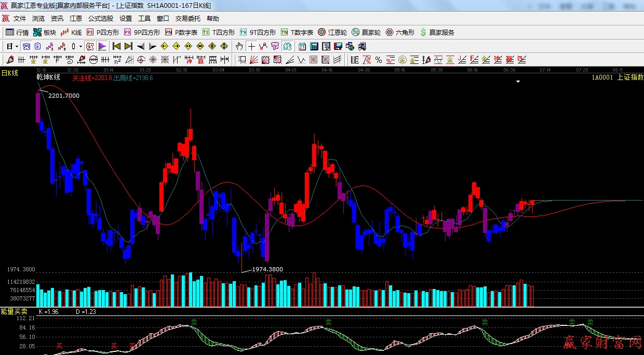This screenshot has width=644, height=355.
Task: Expand the white triangle marker above chart
Action: tap(518, 82)
